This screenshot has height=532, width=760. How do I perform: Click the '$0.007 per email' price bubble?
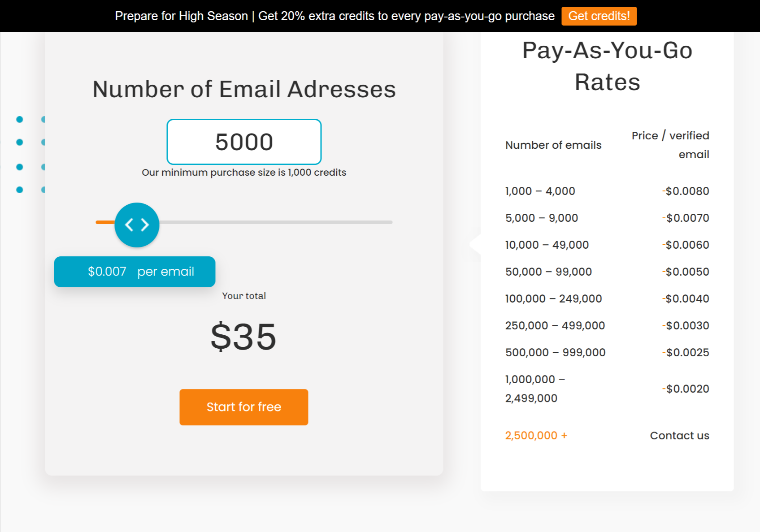(x=135, y=271)
